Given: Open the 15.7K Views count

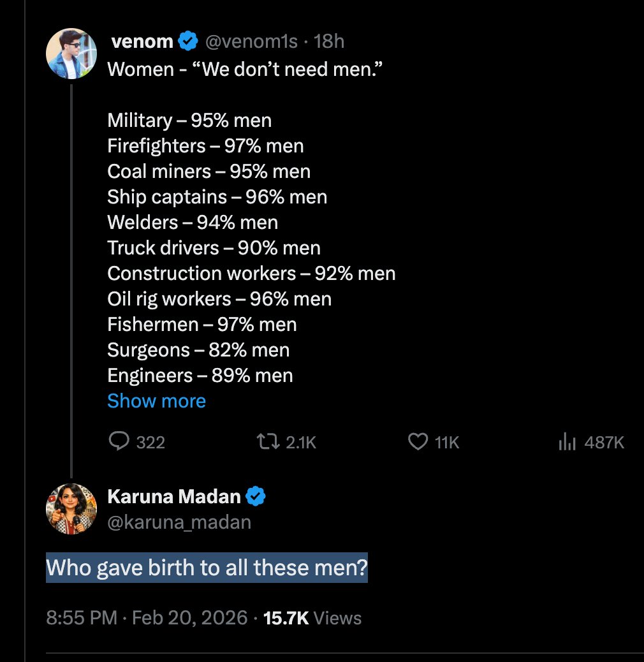Looking at the screenshot, I should (312, 617).
